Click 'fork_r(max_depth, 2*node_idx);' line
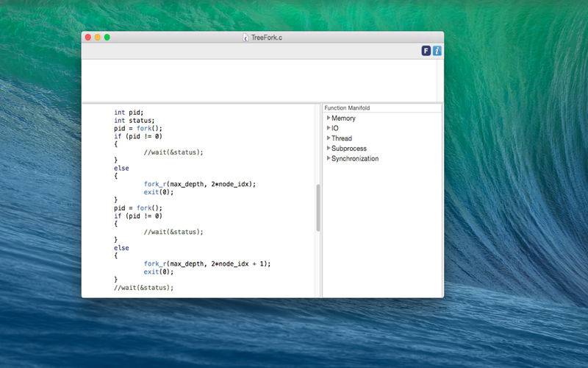Image resolution: width=588 pixels, height=368 pixels. (200, 184)
